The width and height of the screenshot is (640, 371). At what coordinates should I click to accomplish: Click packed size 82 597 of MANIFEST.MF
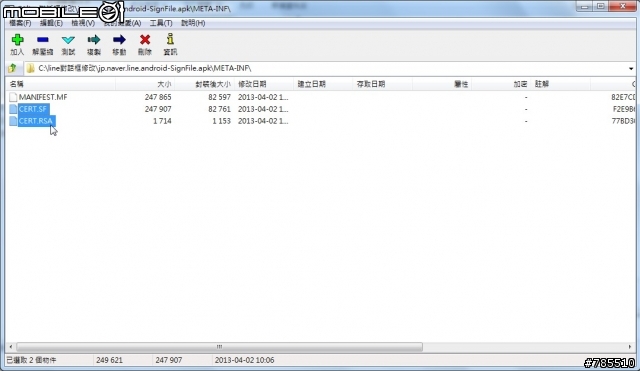(219, 97)
